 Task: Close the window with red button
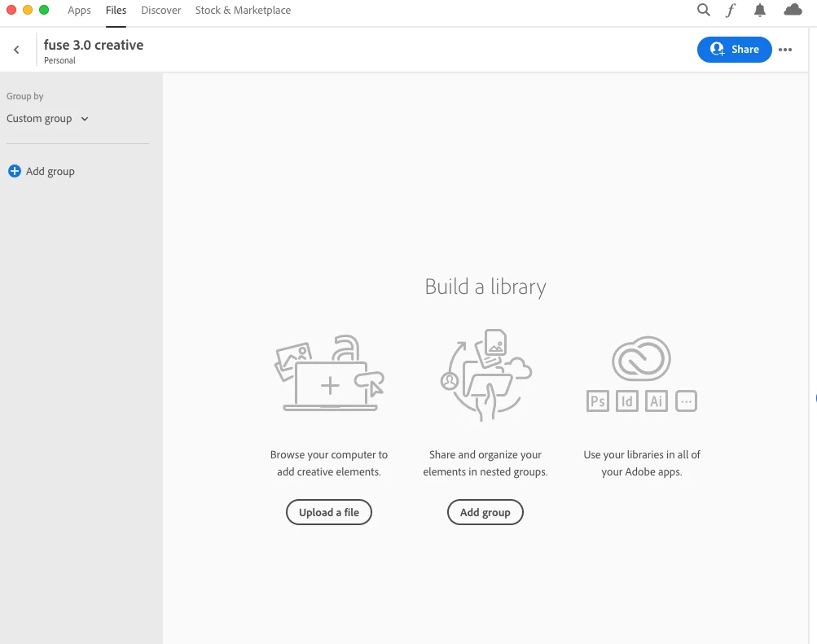(11, 10)
